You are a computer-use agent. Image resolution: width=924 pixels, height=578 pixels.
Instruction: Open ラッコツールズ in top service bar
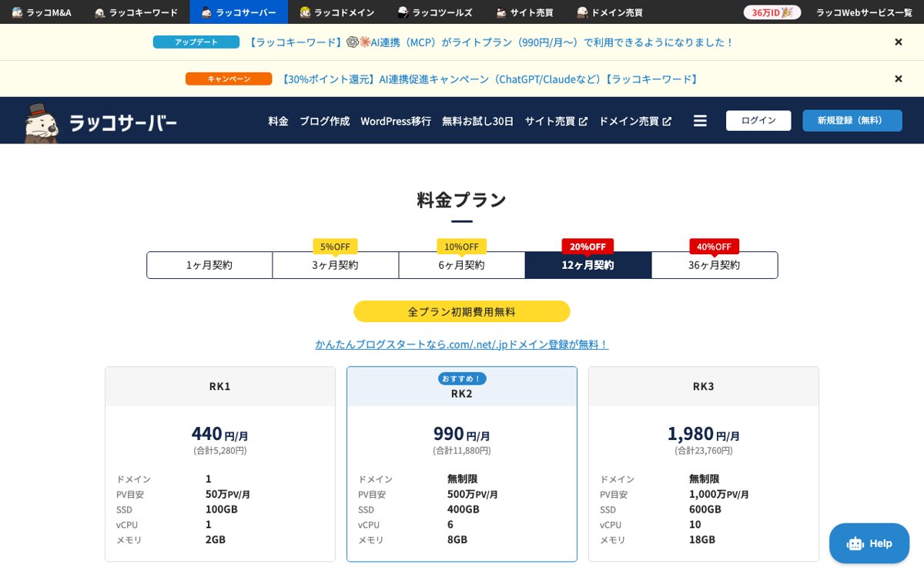tap(435, 12)
